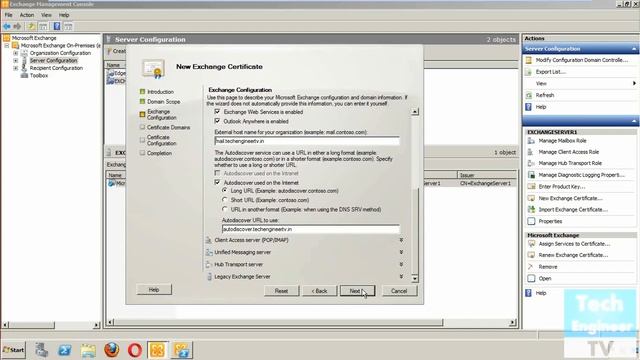
Task: Click Refresh in Actions pane
Action: [x=544, y=95]
